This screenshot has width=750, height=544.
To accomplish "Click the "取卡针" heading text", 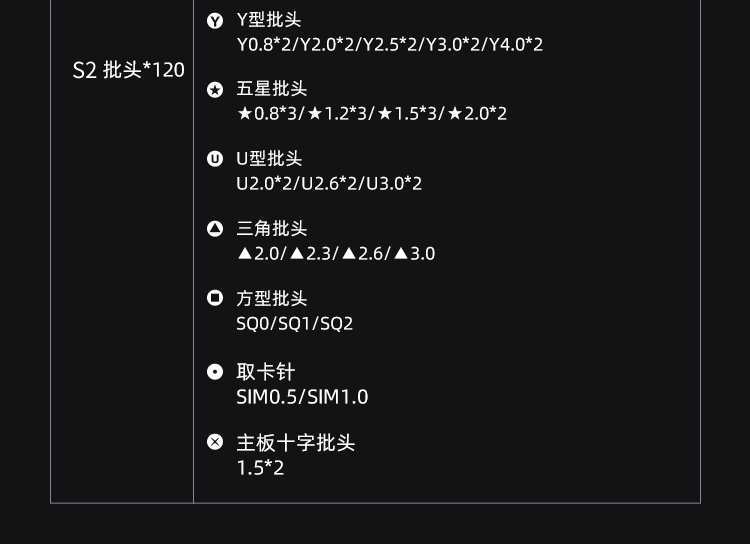I will [266, 372].
